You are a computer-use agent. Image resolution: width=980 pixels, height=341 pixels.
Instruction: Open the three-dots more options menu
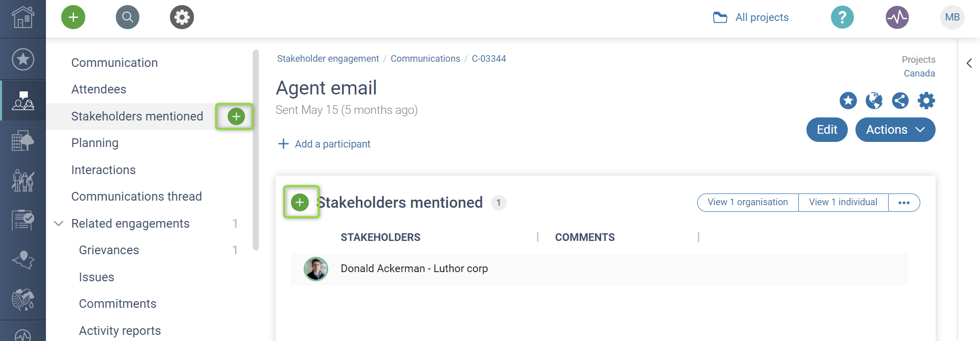click(x=904, y=203)
